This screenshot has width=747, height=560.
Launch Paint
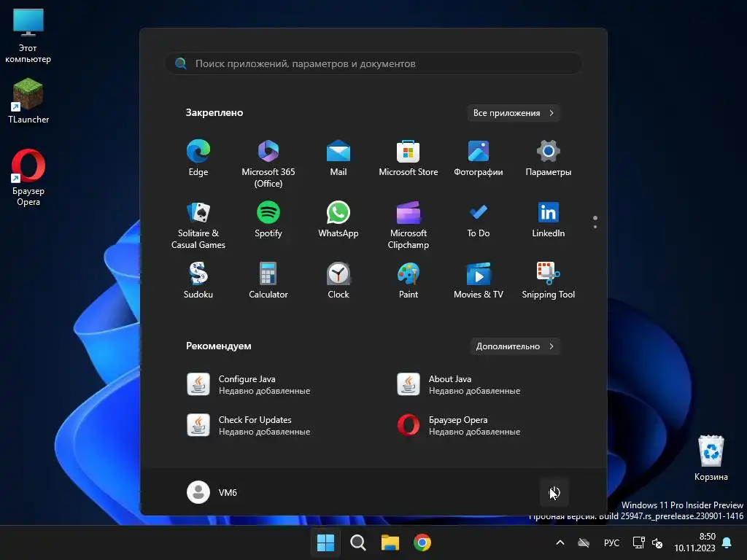point(409,281)
